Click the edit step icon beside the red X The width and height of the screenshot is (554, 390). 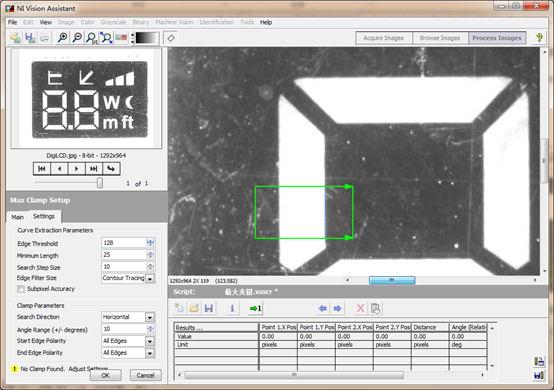(x=375, y=308)
